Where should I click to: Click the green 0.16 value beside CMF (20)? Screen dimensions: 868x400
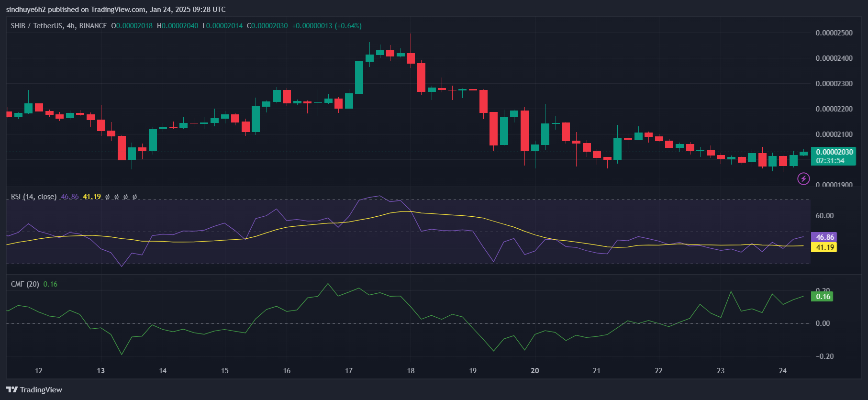click(x=50, y=284)
